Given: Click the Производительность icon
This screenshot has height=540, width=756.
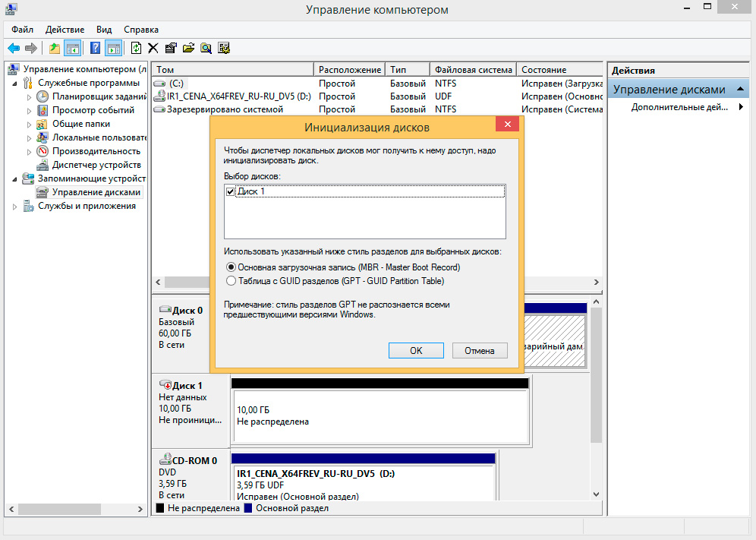Looking at the screenshot, I should click(43, 151).
